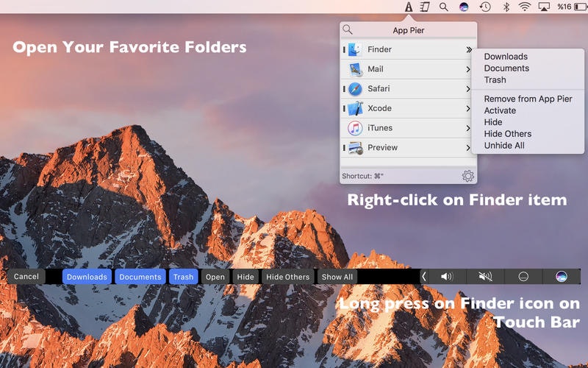Tap Open on the Touch Bar

(x=215, y=277)
